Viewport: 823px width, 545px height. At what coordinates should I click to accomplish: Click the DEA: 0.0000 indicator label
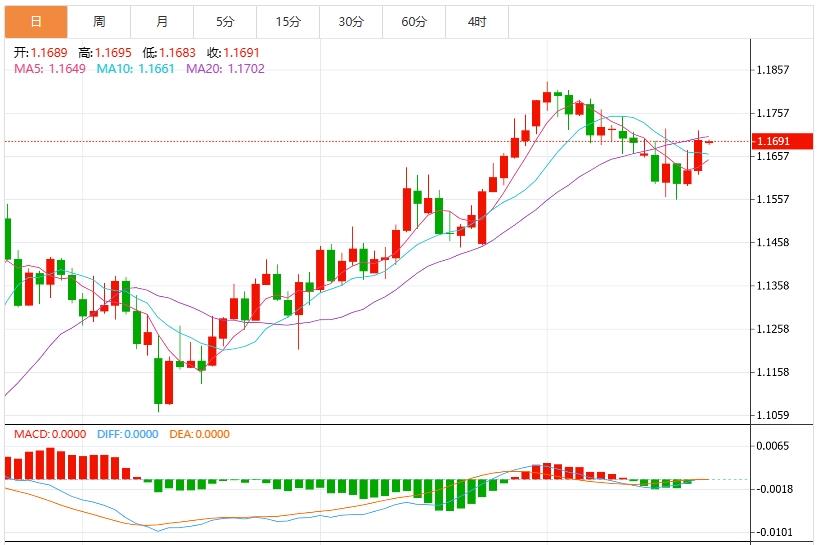point(201,434)
